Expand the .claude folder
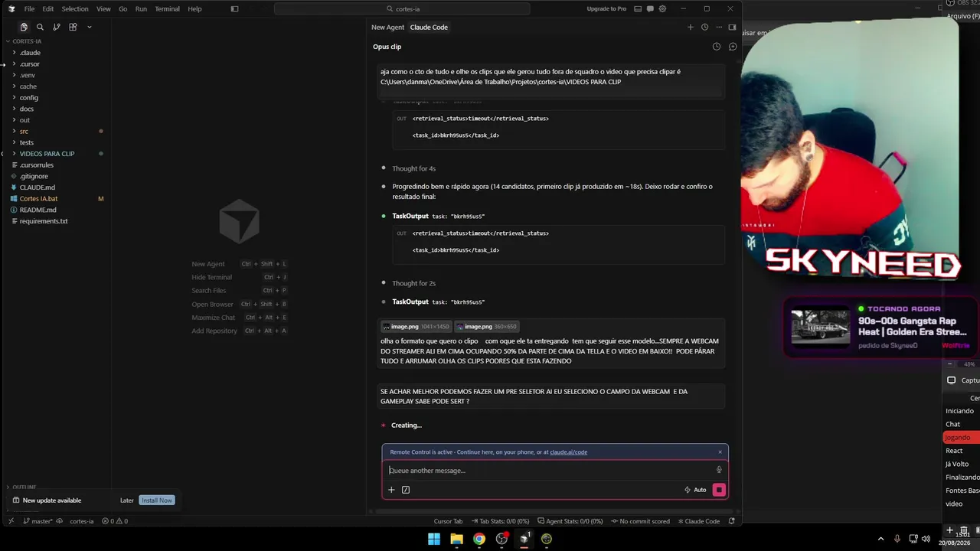The image size is (980, 551). pos(30,53)
